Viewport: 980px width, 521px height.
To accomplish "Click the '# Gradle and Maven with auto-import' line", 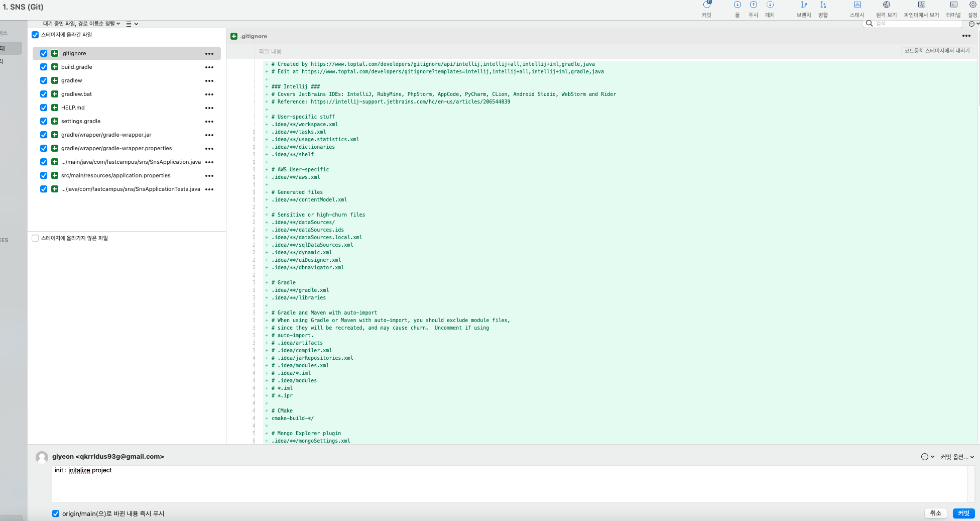I will tap(324, 312).
